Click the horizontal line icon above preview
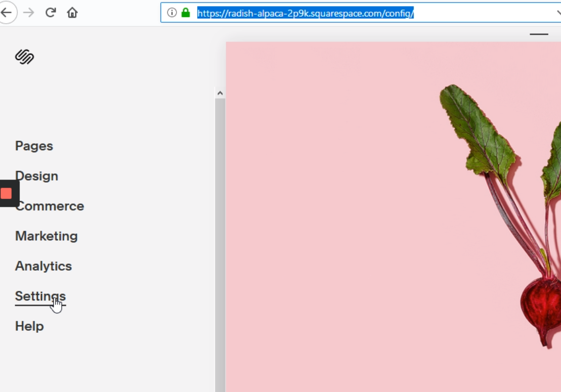Screen dimensions: 561x392 coord(539,34)
